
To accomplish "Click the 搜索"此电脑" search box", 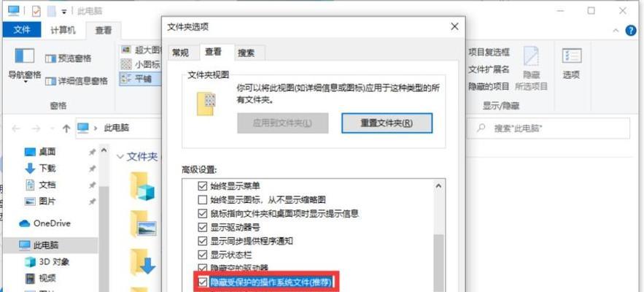I will tap(552, 128).
